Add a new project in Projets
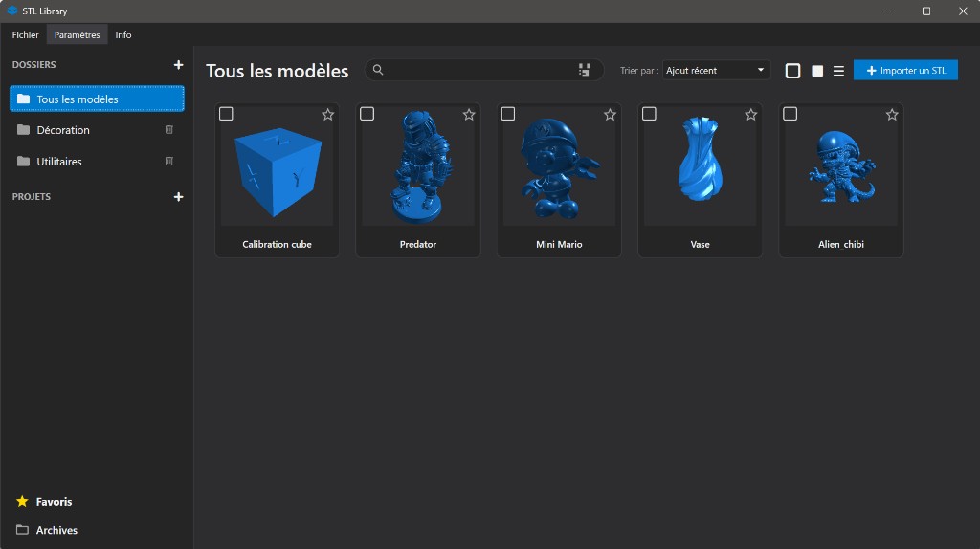 tap(178, 197)
